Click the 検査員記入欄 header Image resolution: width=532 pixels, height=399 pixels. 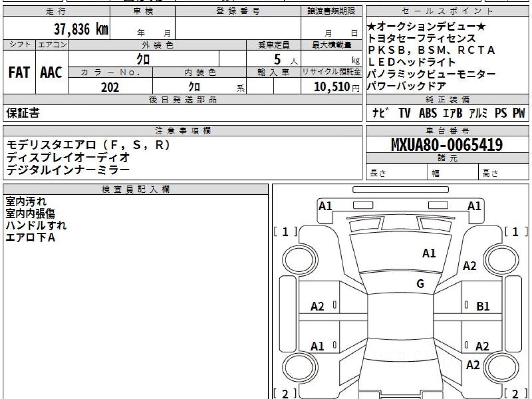(136, 189)
